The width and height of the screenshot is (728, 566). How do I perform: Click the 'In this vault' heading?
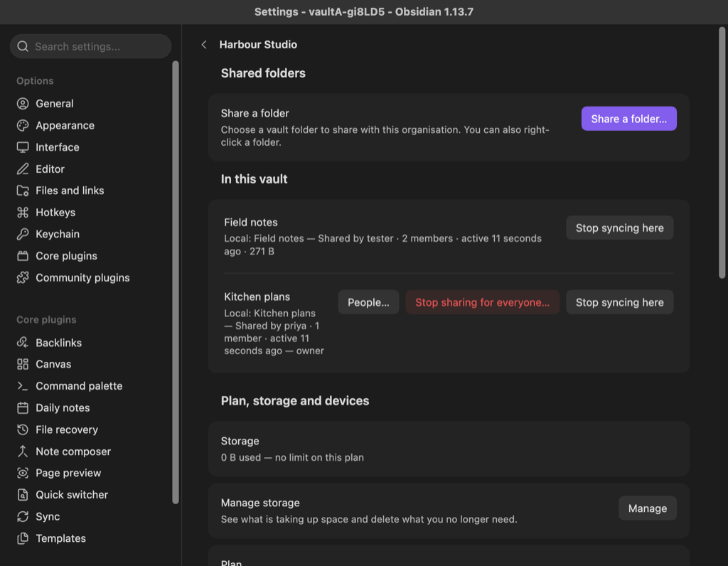click(x=254, y=179)
